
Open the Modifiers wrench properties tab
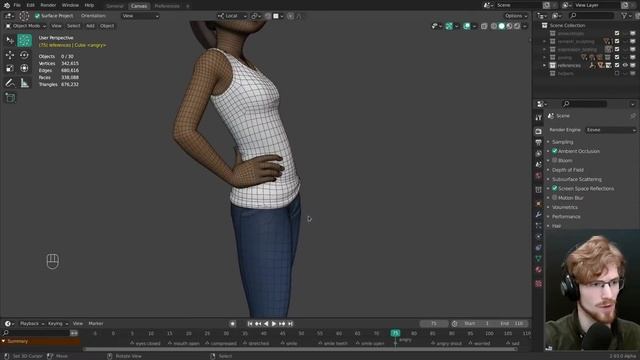(x=538, y=214)
